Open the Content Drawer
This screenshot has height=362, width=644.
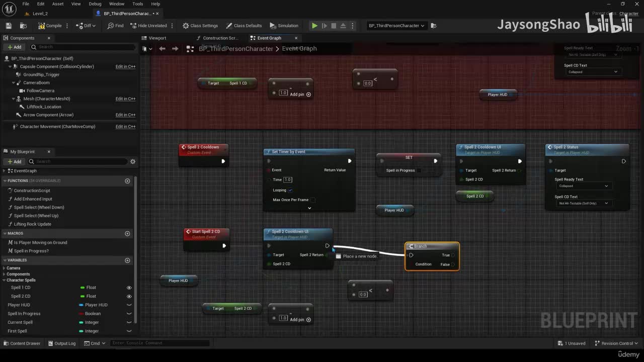(x=22, y=343)
